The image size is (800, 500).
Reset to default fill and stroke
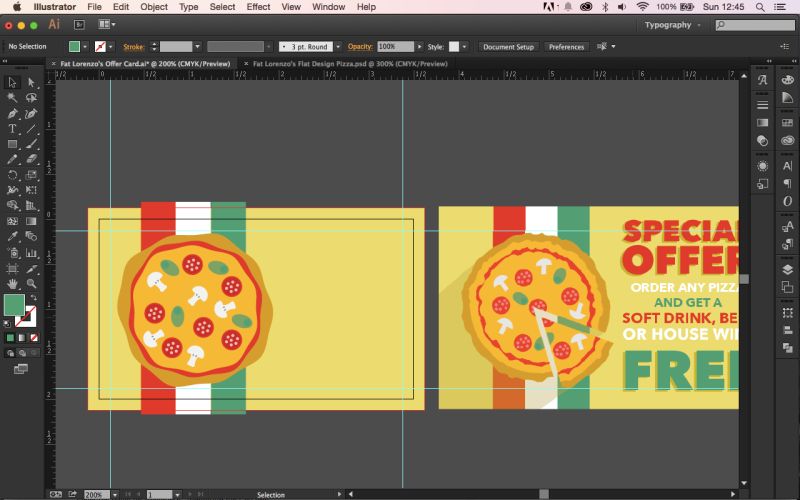[7, 323]
